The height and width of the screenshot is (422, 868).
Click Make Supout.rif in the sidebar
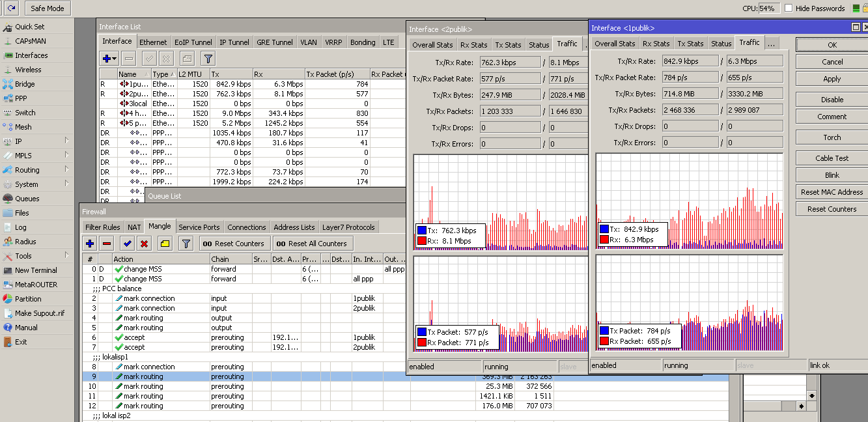pyautogui.click(x=40, y=313)
